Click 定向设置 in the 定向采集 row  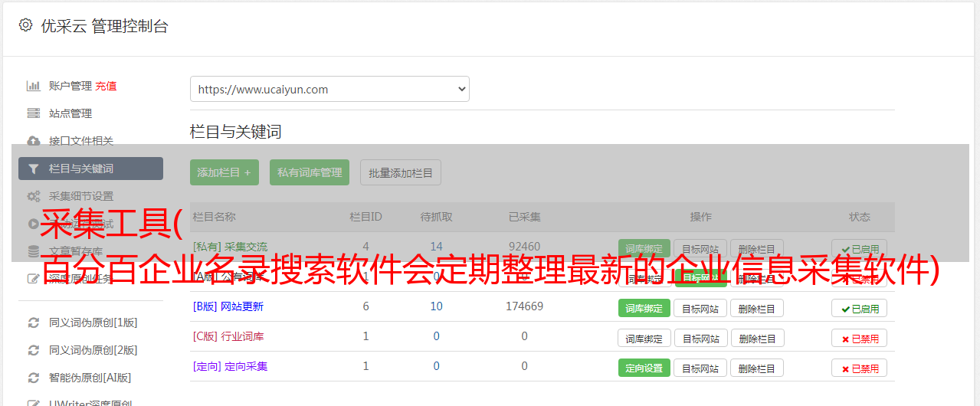click(x=644, y=368)
